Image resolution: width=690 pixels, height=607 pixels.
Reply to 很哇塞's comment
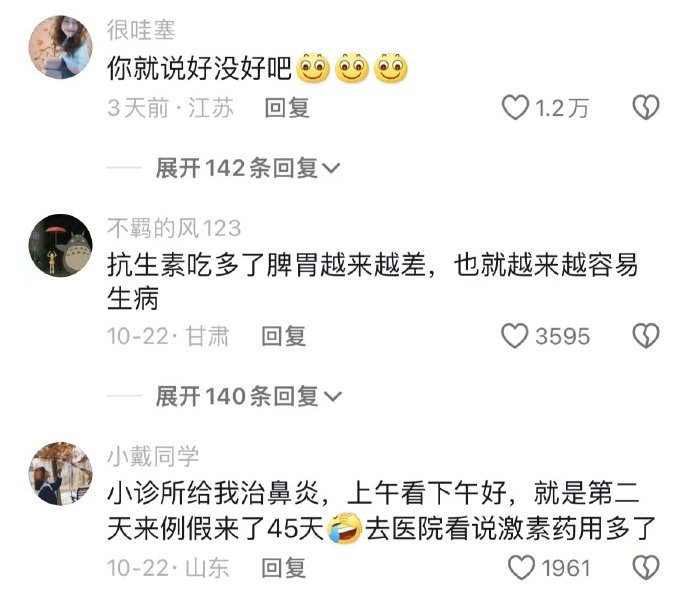tap(287, 108)
